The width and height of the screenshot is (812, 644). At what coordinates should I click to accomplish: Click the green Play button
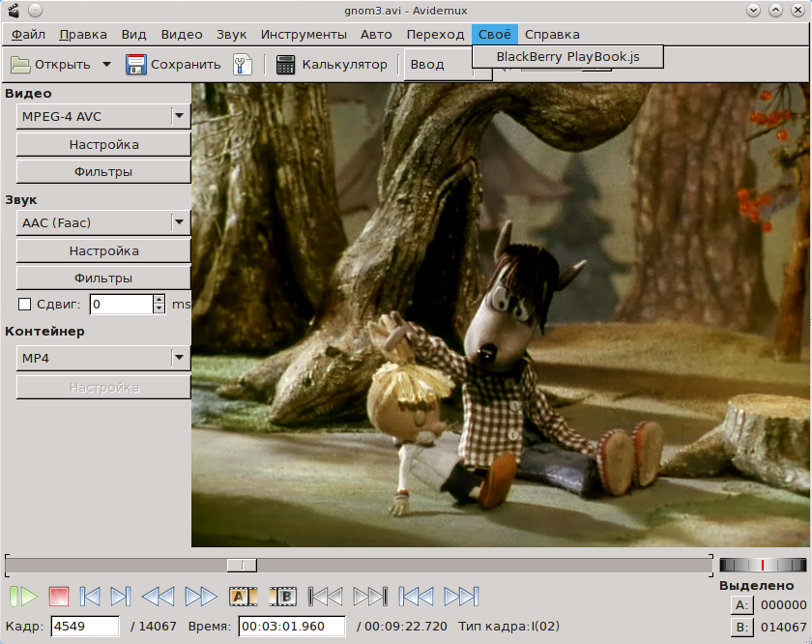pyautogui.click(x=23, y=597)
